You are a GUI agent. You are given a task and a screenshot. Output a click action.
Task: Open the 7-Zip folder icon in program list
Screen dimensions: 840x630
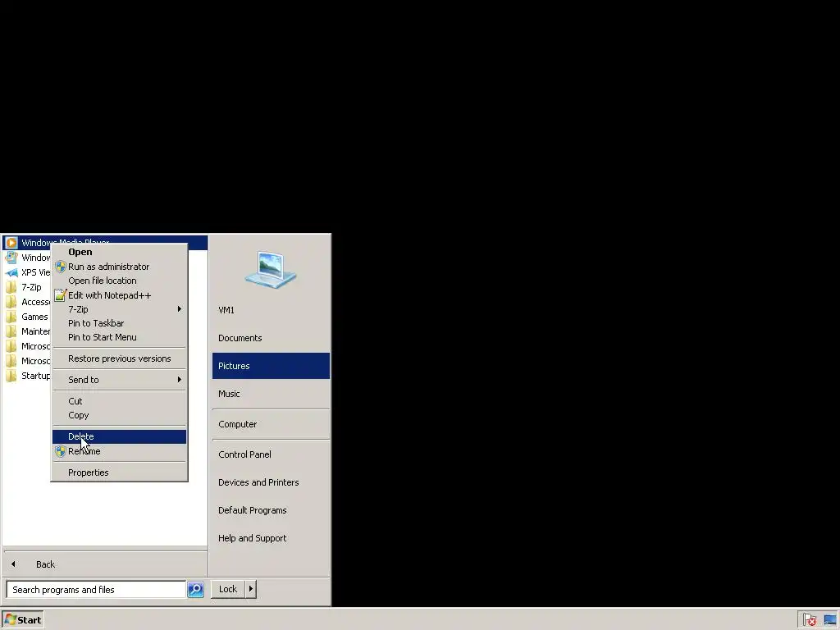(x=11, y=287)
